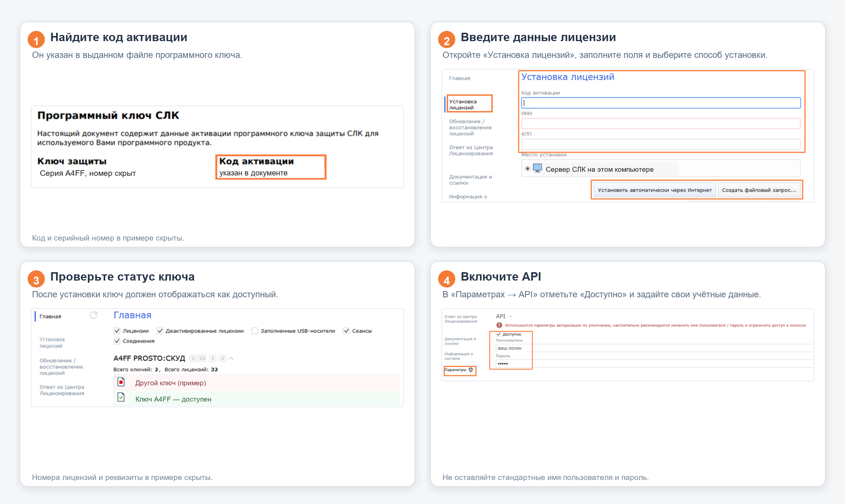Viewport: 845px width, 504px height.
Task: Collapse the API section chevron
Action: [x=511, y=316]
